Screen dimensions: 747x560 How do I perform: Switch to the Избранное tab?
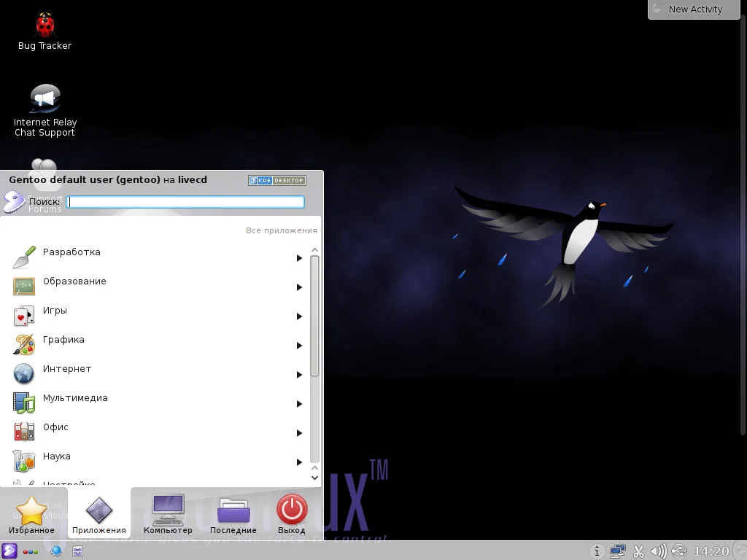[x=31, y=514]
